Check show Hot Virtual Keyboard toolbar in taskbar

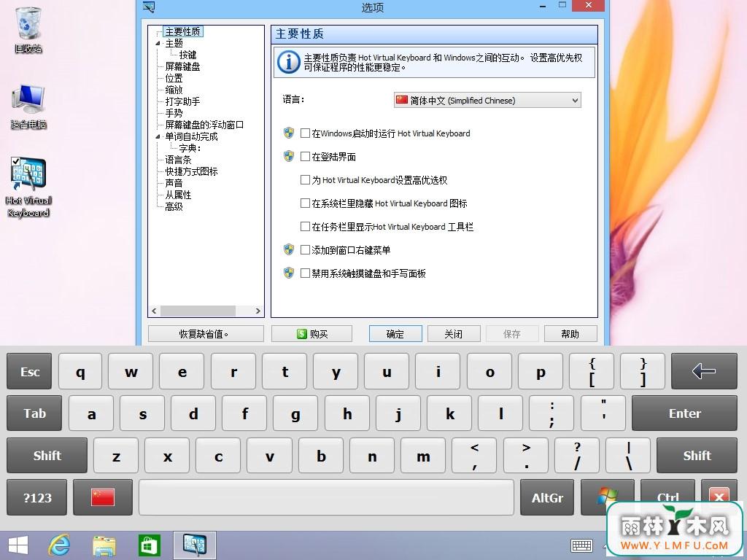(x=305, y=227)
